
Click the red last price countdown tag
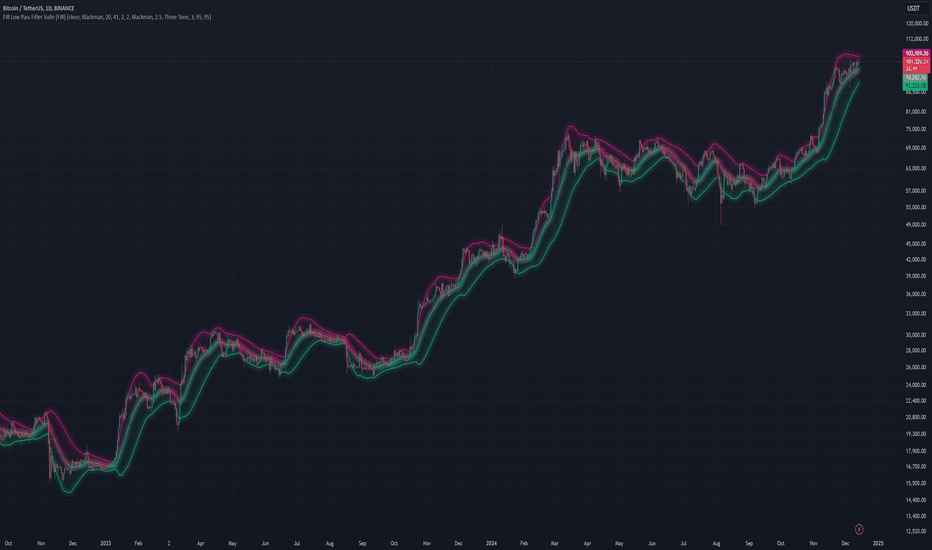(916, 65)
